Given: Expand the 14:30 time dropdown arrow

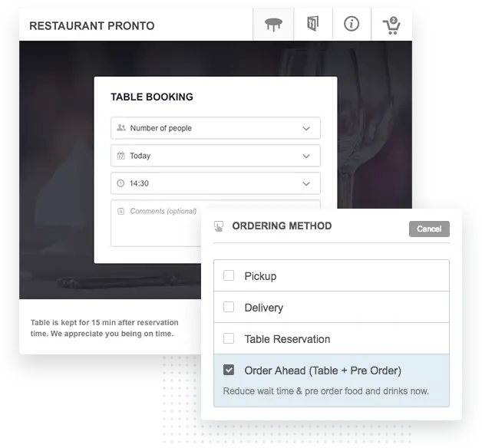Looking at the screenshot, I should coord(306,183).
